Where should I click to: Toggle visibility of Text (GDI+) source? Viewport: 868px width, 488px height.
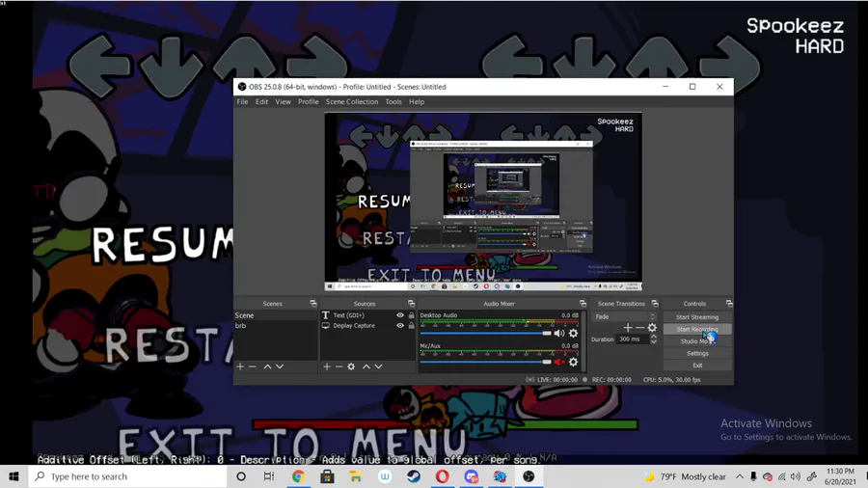pyautogui.click(x=400, y=315)
